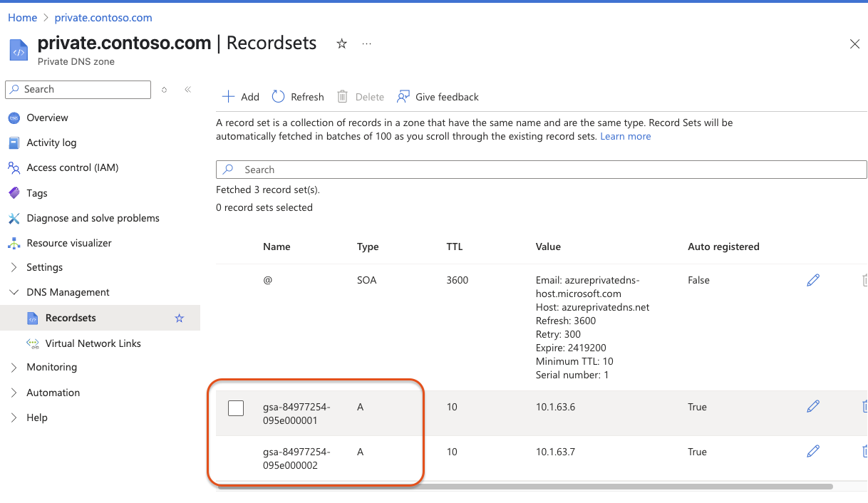The width and height of the screenshot is (868, 503).
Task: Click the Value column header
Action: coord(548,247)
